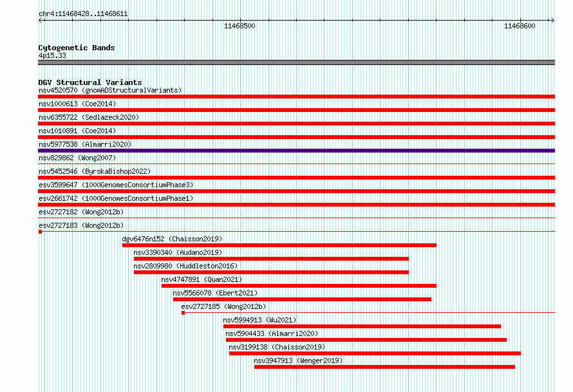Open variant esv2661742 (1000GenomesConsortiumPhase1) label
Image resolution: width=573 pixels, height=392 pixels.
pos(116,198)
